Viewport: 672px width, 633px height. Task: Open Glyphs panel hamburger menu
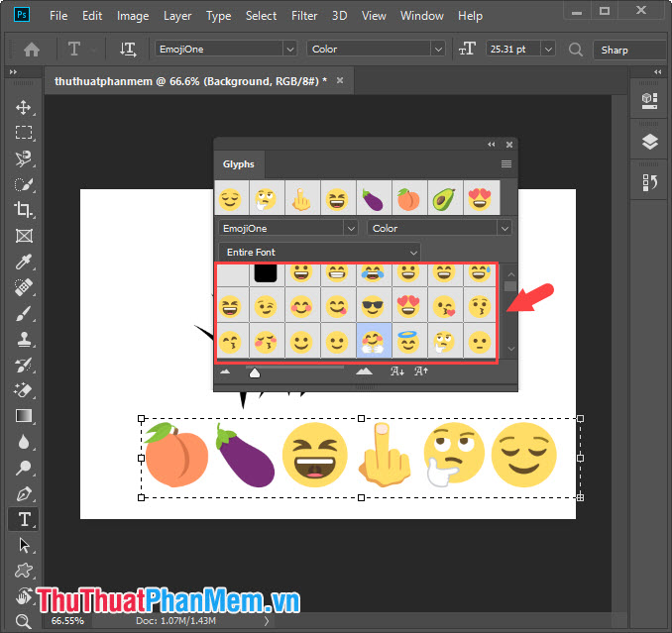click(506, 164)
